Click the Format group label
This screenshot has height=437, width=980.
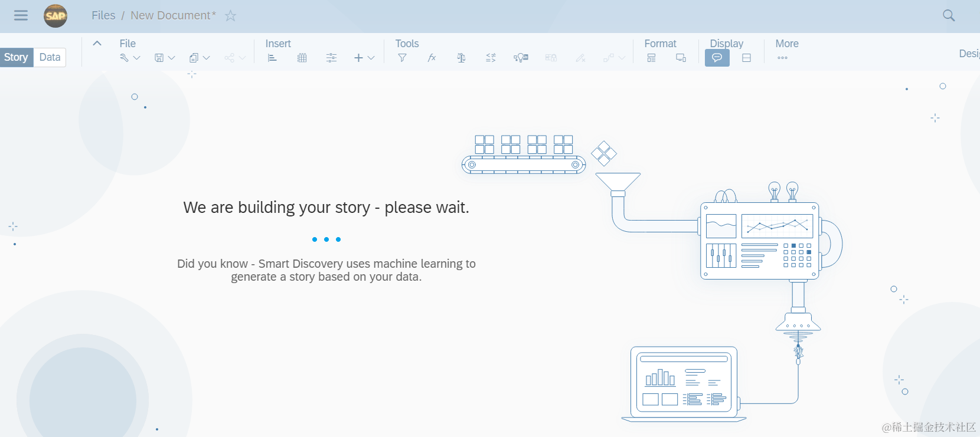click(660, 44)
